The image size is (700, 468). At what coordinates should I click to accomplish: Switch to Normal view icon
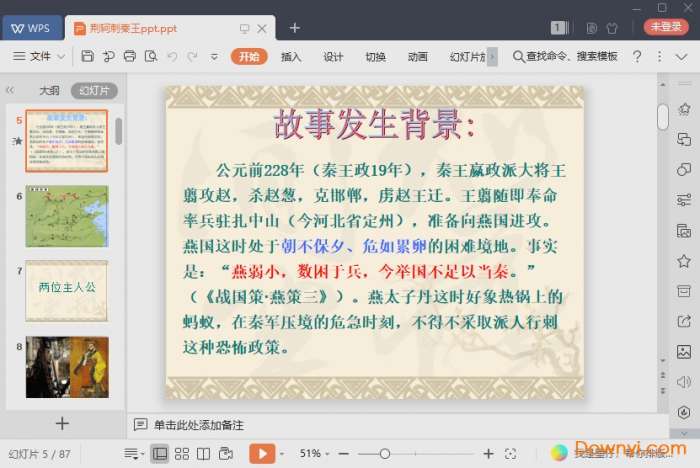pos(160,454)
